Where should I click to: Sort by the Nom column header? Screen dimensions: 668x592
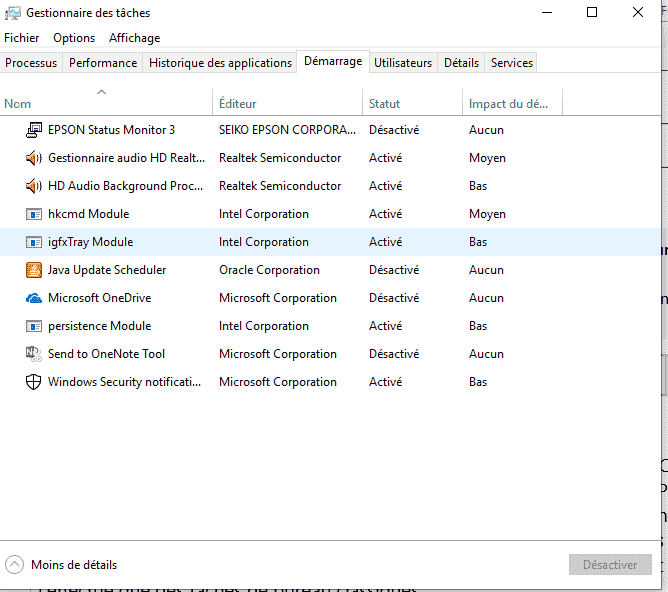coord(106,102)
